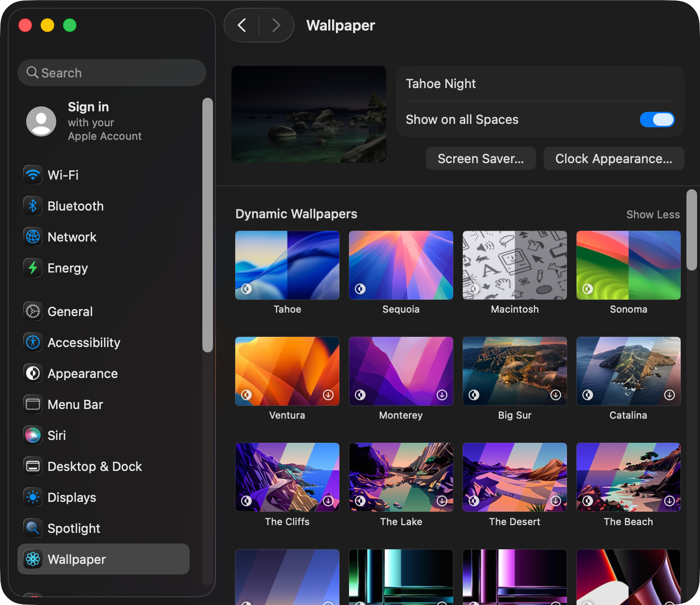Select the Big Sur wallpaper thumbnail
Screen dimensions: 700x605
click(515, 371)
